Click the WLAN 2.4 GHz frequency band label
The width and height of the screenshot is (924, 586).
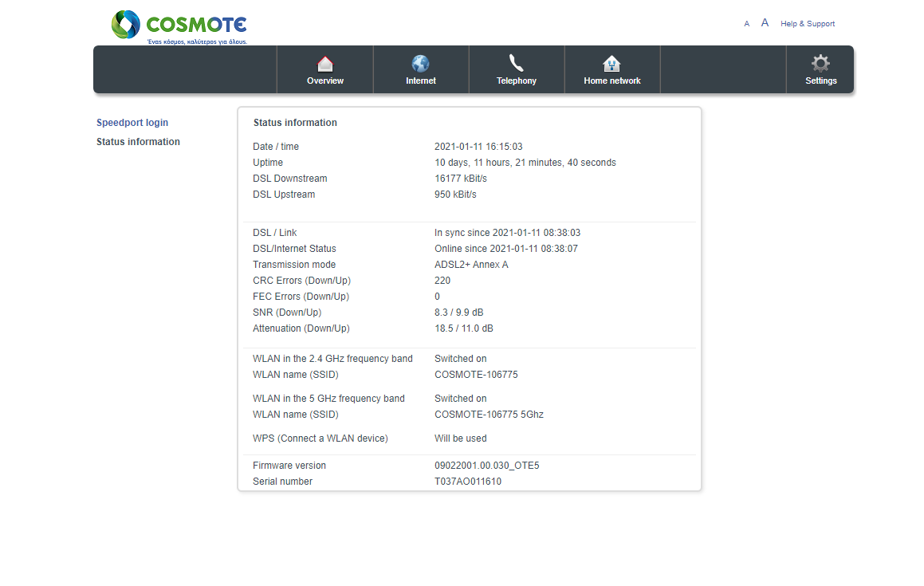(x=333, y=359)
